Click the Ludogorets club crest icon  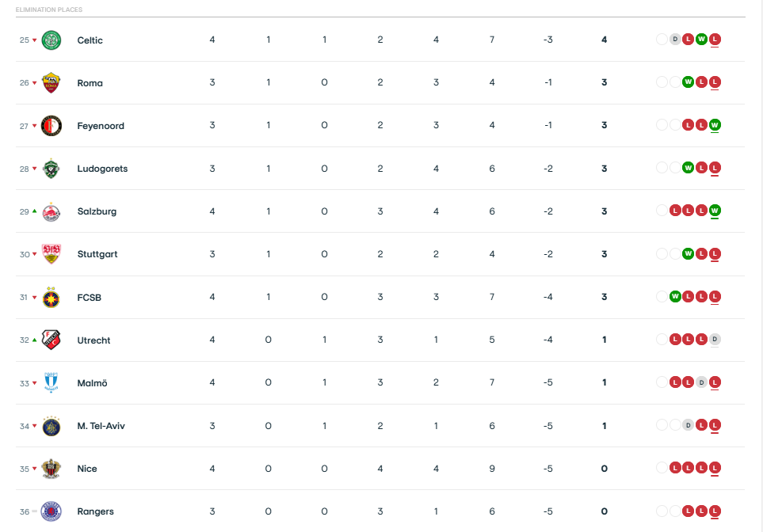tap(52, 168)
